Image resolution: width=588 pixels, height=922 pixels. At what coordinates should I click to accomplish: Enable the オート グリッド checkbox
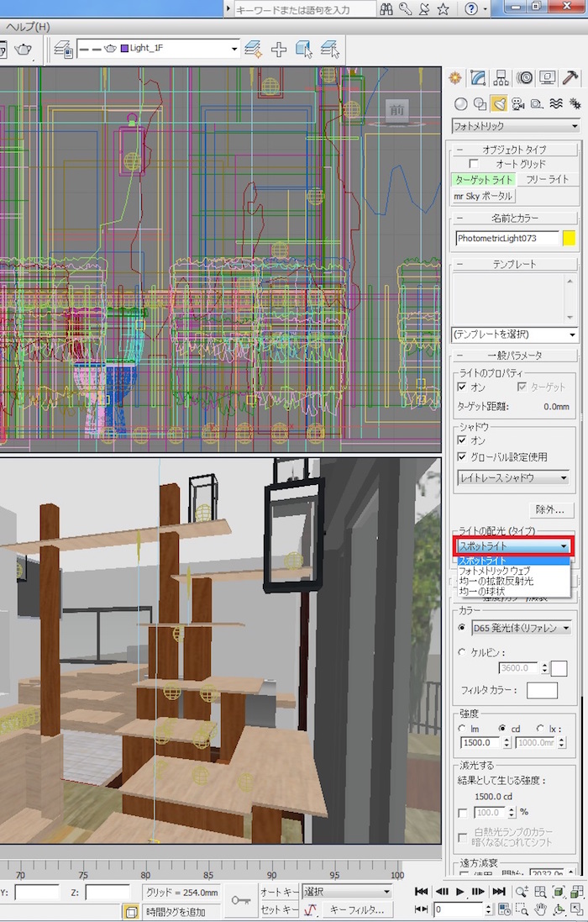(x=475, y=164)
